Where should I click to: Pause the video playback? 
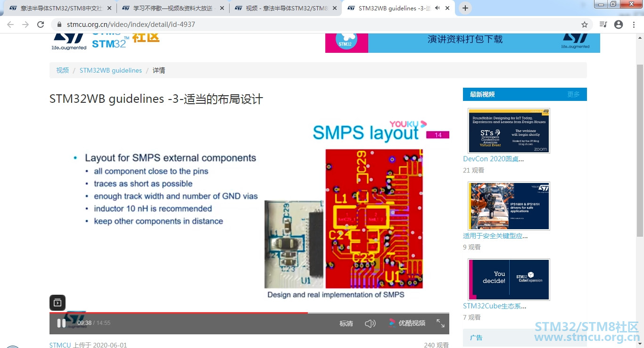61,323
